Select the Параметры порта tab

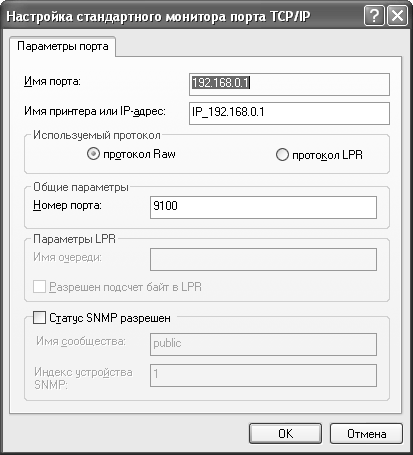pyautogui.click(x=63, y=46)
